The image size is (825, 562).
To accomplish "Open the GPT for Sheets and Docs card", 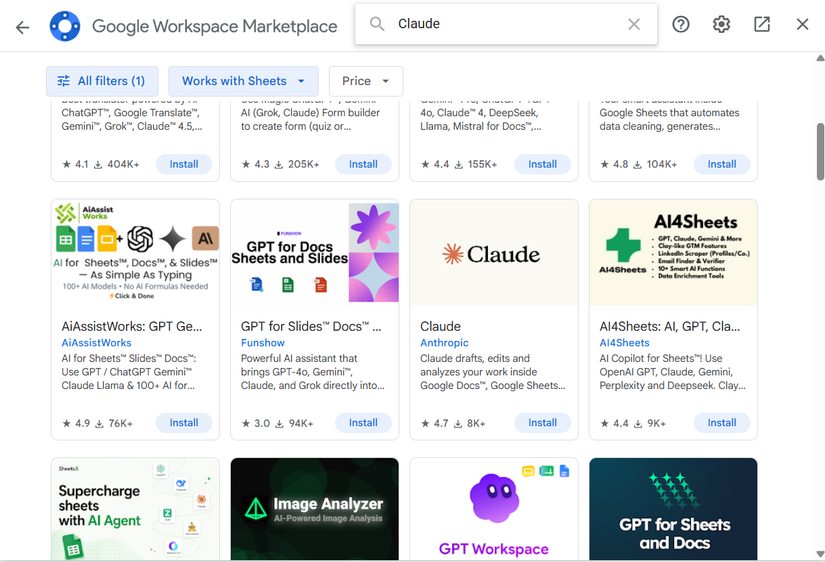I will pyautogui.click(x=673, y=509).
